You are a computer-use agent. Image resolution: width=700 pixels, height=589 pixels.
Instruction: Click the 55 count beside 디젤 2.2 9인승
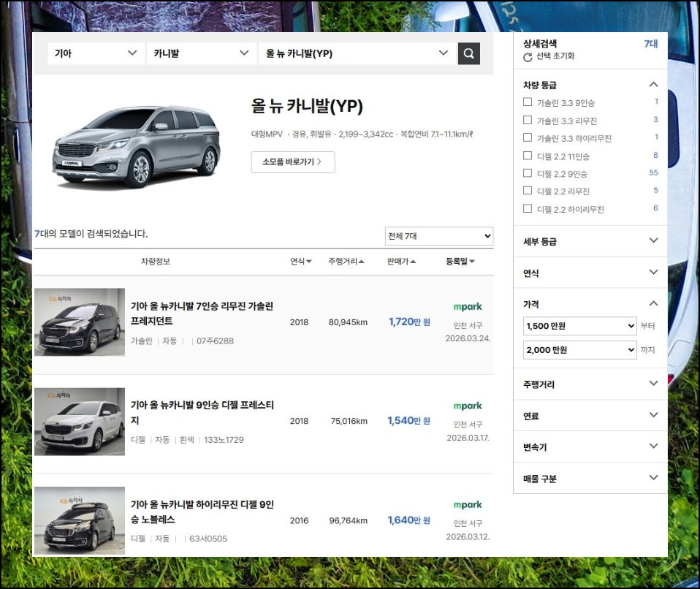(653, 172)
